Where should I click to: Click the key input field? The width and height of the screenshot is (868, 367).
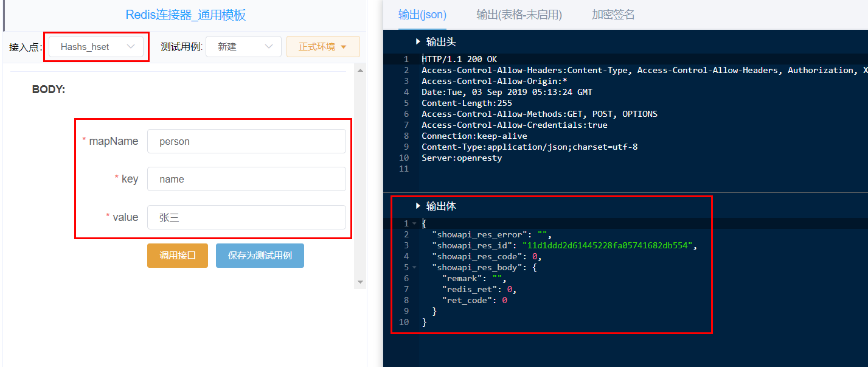point(246,179)
